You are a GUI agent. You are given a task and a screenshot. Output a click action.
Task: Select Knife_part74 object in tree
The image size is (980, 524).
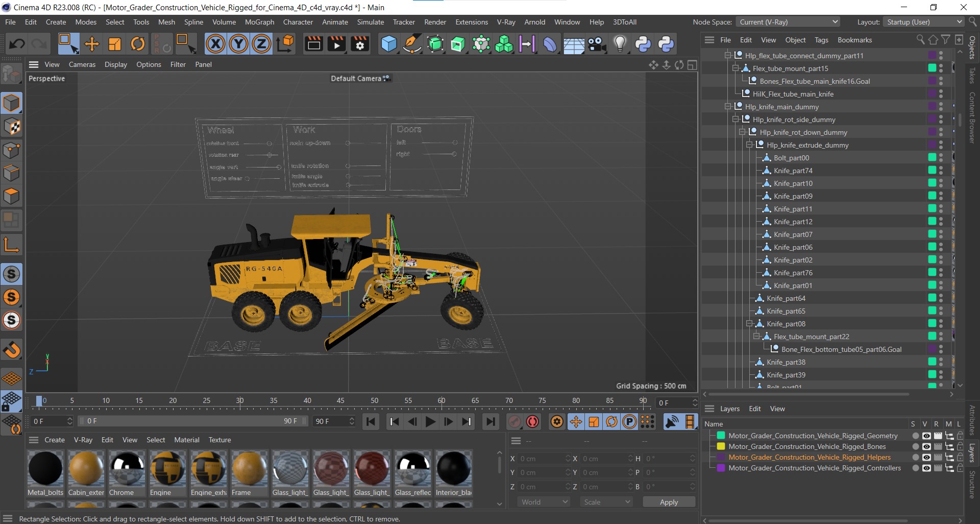[x=793, y=171]
